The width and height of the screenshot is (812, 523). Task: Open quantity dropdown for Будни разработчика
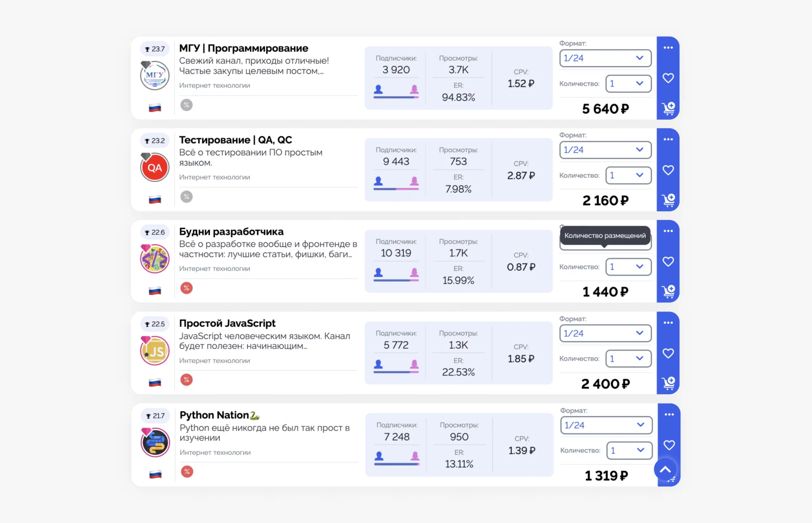pyautogui.click(x=628, y=267)
